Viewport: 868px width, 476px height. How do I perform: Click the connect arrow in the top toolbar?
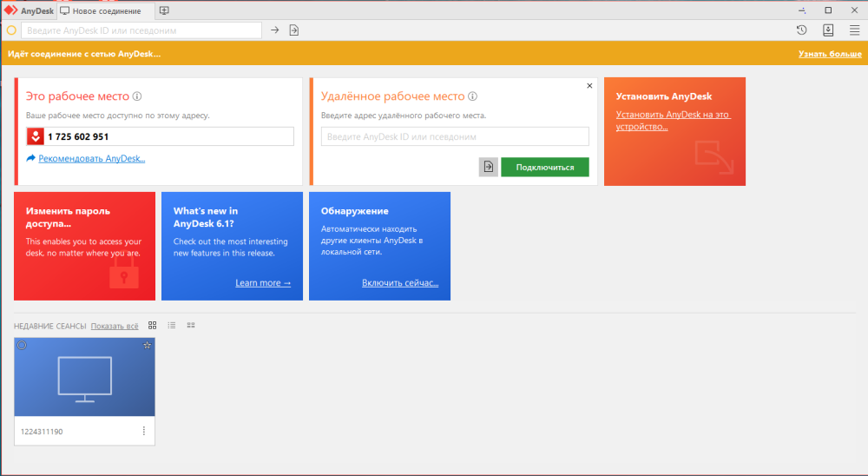tap(274, 30)
